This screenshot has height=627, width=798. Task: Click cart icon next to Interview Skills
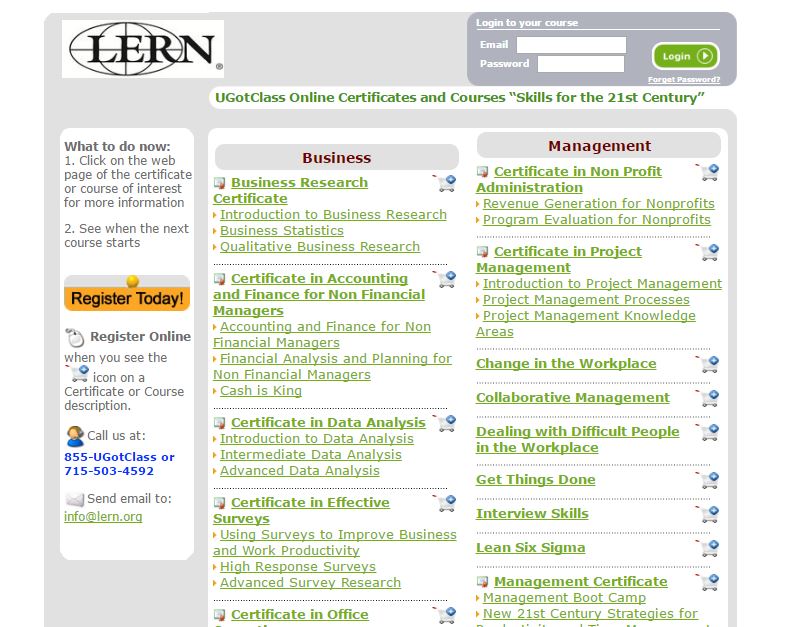click(709, 514)
